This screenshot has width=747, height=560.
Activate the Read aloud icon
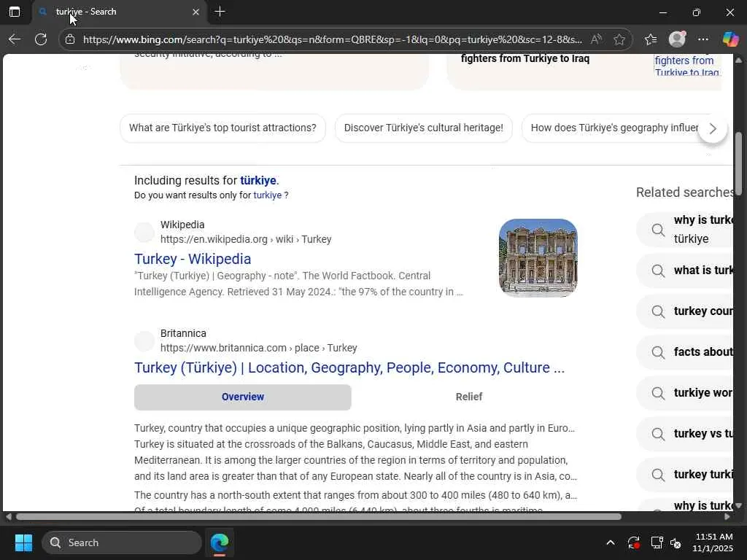point(596,39)
